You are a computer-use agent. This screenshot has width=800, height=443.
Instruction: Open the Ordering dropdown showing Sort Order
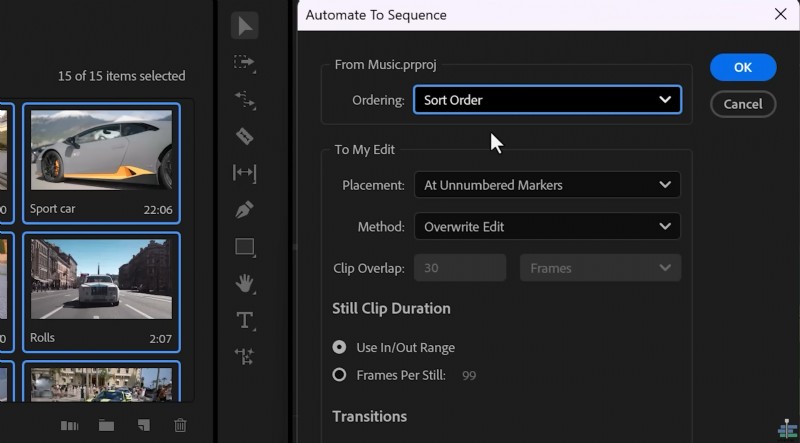(547, 100)
